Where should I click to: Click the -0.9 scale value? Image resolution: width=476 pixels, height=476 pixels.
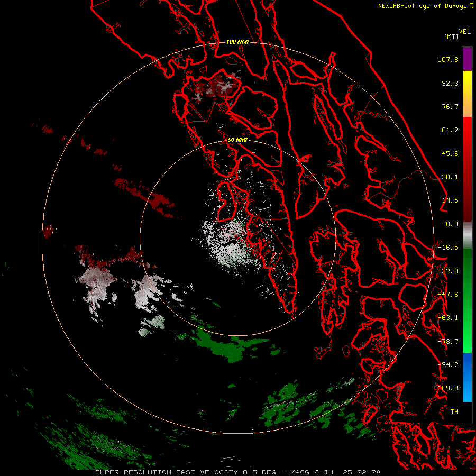pyautogui.click(x=450, y=224)
